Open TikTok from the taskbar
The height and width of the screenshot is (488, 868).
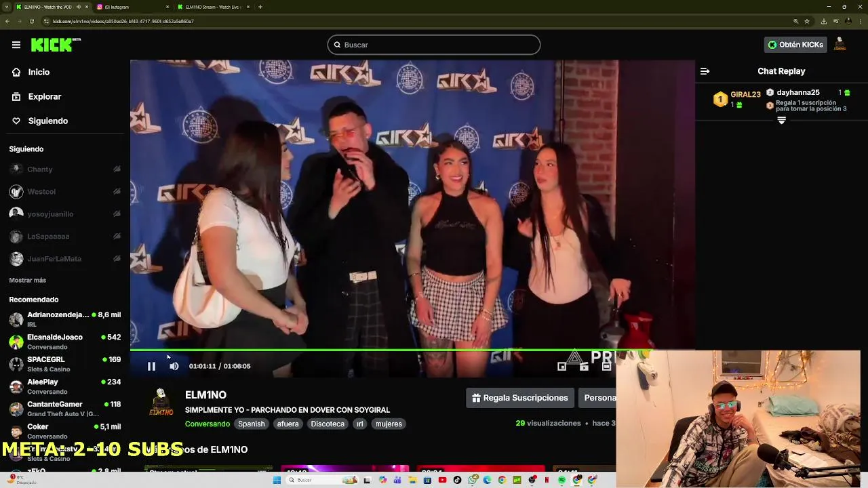(457, 480)
